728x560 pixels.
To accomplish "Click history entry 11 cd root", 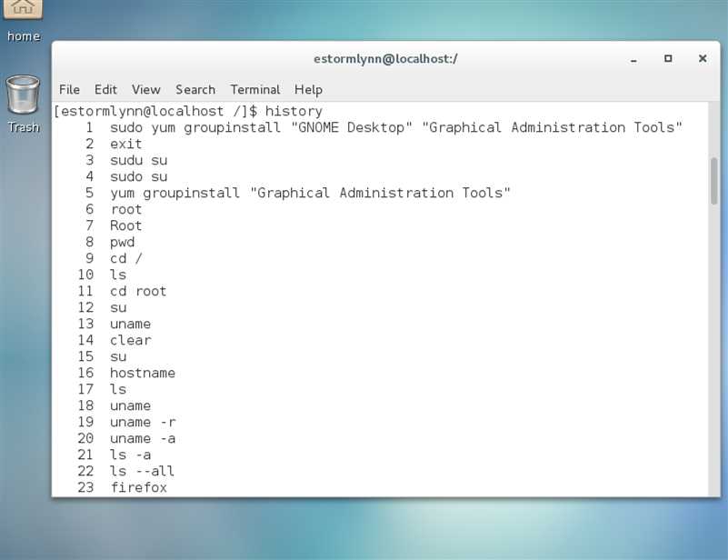I will [x=122, y=291].
